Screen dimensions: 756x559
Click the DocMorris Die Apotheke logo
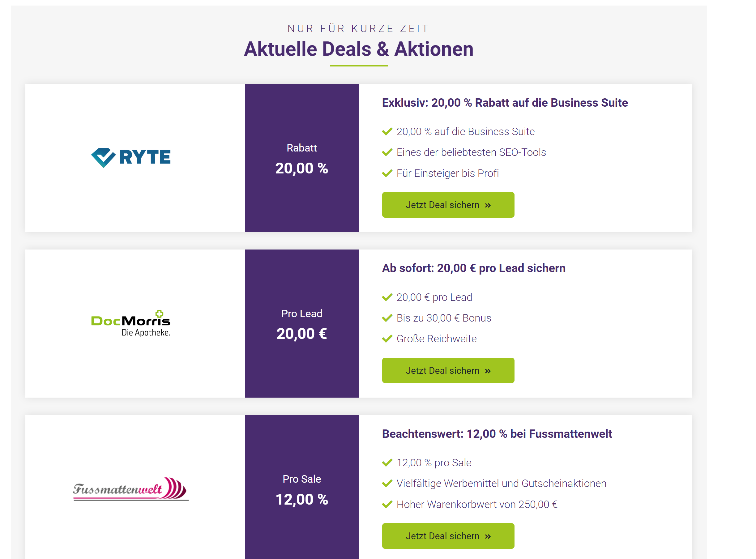tap(130, 323)
